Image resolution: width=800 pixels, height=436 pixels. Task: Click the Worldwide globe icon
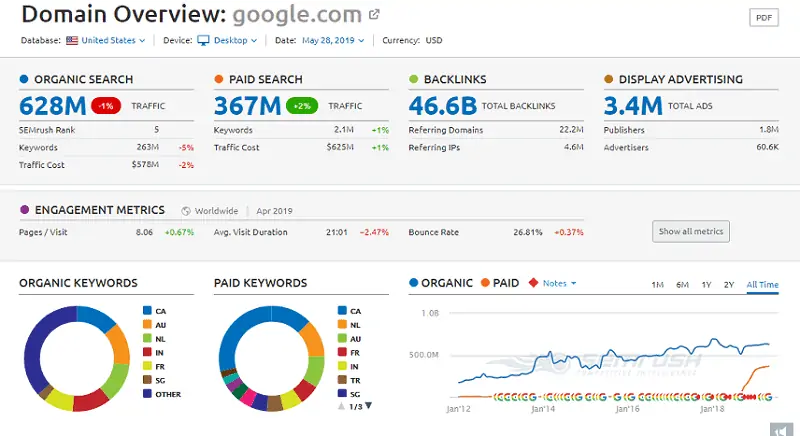pyautogui.click(x=186, y=211)
